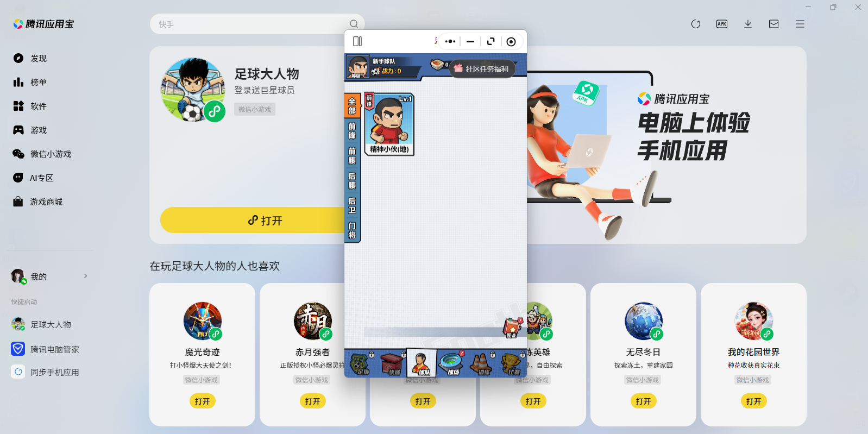Image resolution: width=868 pixels, height=434 pixels.
Task: Expand the 我的 profile chevron
Action: pos(85,276)
